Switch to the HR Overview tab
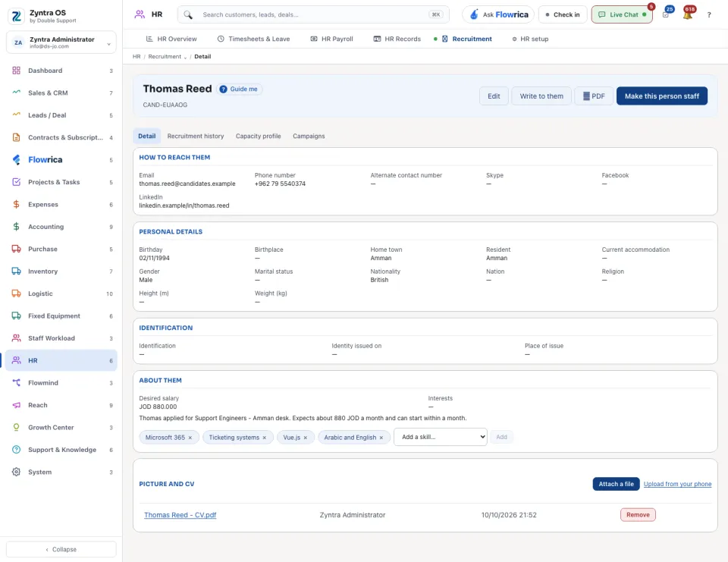Image resolution: width=728 pixels, height=562 pixels. pyautogui.click(x=171, y=39)
